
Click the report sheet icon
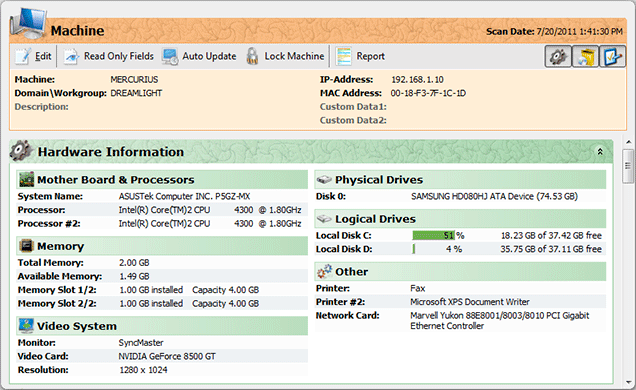344,56
